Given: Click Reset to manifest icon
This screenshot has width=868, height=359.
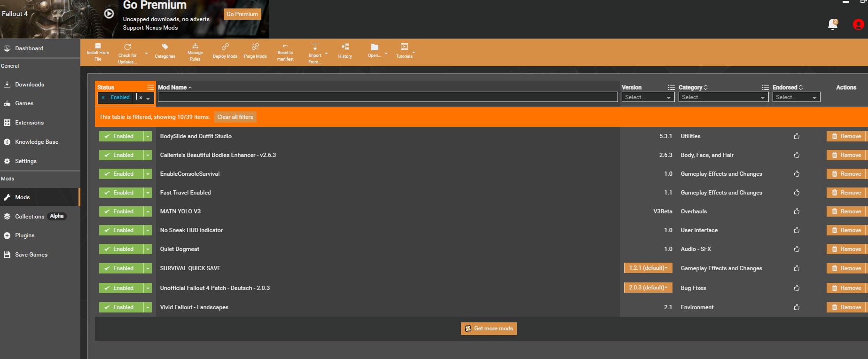Looking at the screenshot, I should 285,46.
